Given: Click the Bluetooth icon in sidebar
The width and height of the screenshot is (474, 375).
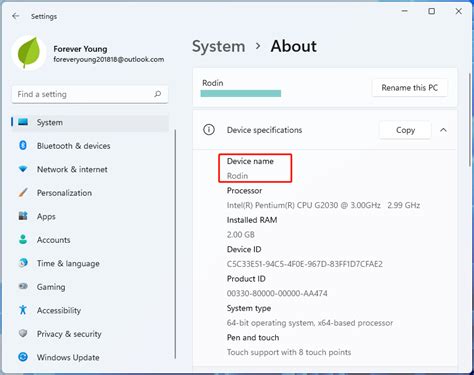Looking at the screenshot, I should click(23, 145).
